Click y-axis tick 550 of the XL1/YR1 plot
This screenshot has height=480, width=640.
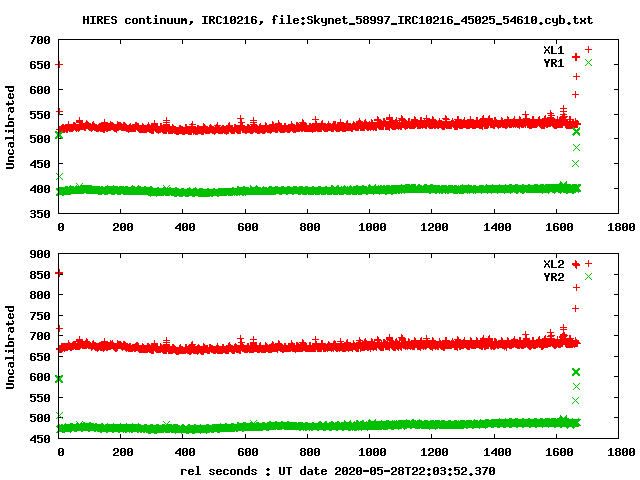pyautogui.click(x=40, y=115)
